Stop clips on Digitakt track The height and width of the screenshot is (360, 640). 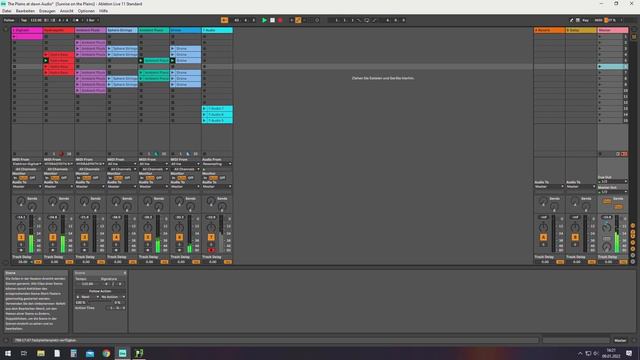pyautogui.click(x=15, y=154)
